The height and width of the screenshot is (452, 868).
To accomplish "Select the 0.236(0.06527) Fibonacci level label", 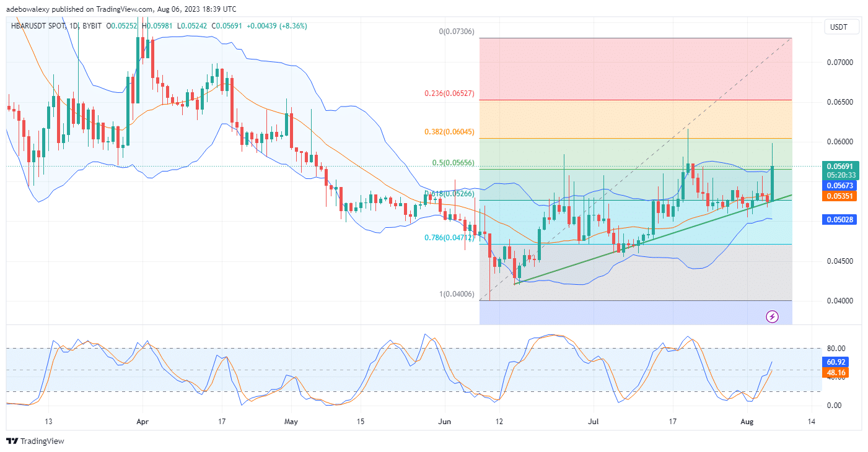I will coord(450,93).
